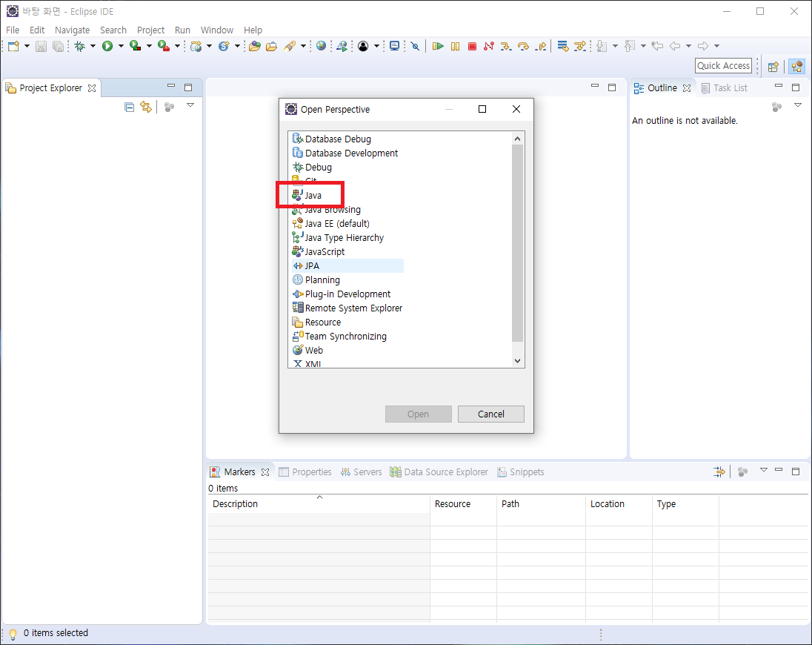Expand the Debug dropdown arrow
812x645 pixels.
(93, 46)
